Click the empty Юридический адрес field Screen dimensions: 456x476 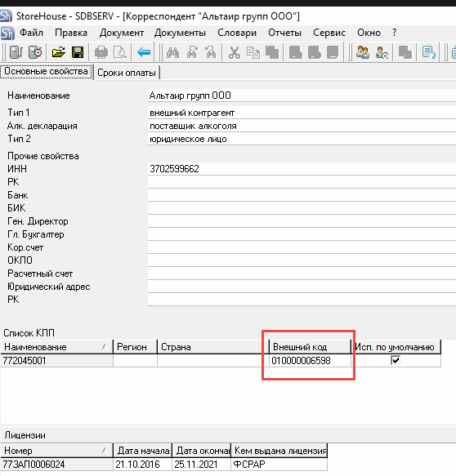(302, 287)
